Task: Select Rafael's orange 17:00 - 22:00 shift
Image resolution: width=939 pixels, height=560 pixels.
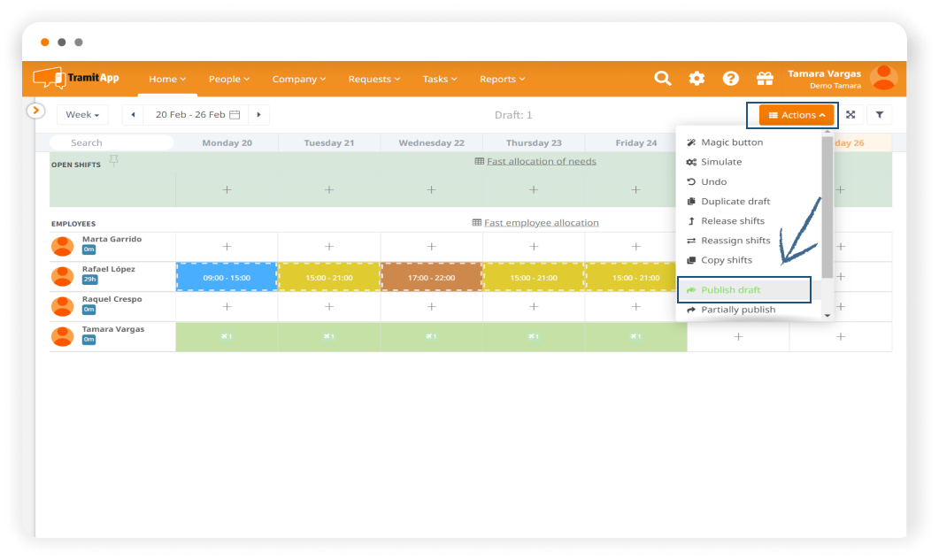Action: tap(431, 278)
